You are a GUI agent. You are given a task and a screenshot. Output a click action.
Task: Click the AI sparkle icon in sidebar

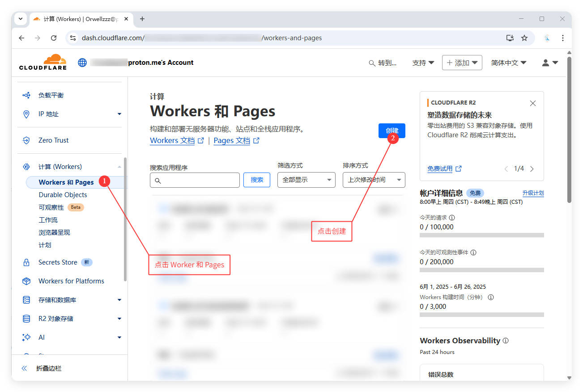click(26, 337)
